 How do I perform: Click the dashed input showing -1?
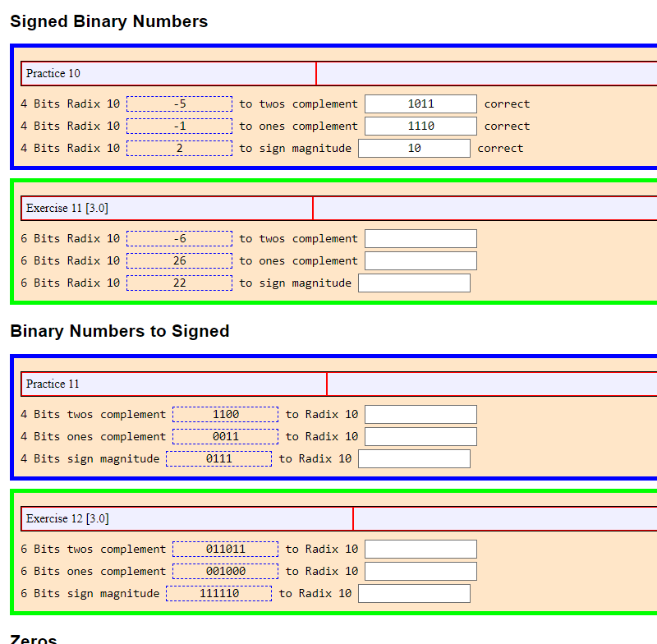tap(179, 126)
